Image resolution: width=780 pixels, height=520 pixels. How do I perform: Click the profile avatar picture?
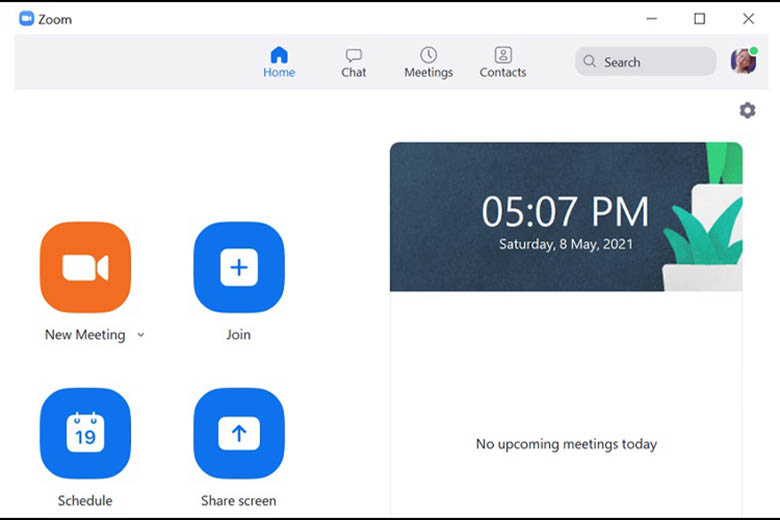click(x=742, y=62)
